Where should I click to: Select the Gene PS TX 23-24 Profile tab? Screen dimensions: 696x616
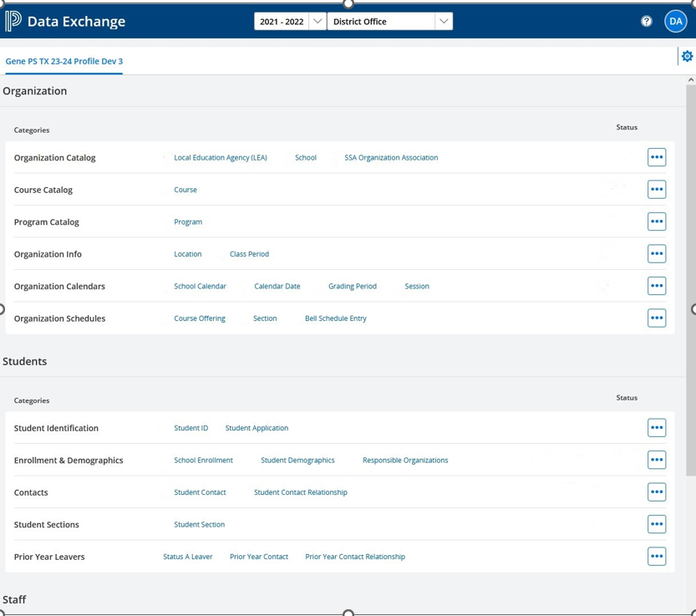(x=64, y=61)
